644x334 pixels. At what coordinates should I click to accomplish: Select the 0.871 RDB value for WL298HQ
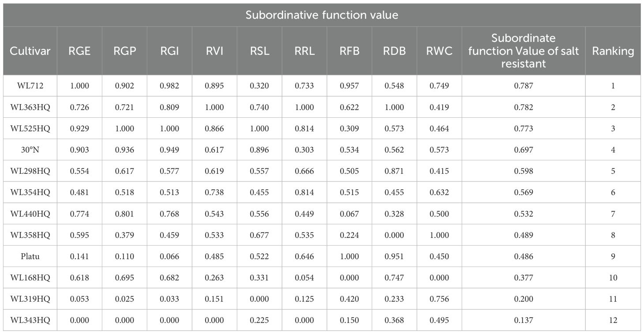coord(394,171)
